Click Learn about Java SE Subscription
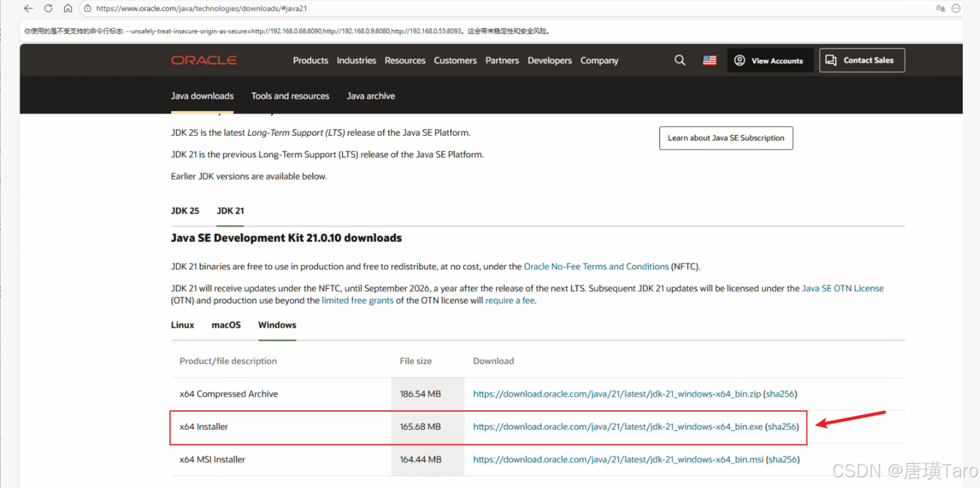This screenshot has height=488, width=980. (x=726, y=138)
